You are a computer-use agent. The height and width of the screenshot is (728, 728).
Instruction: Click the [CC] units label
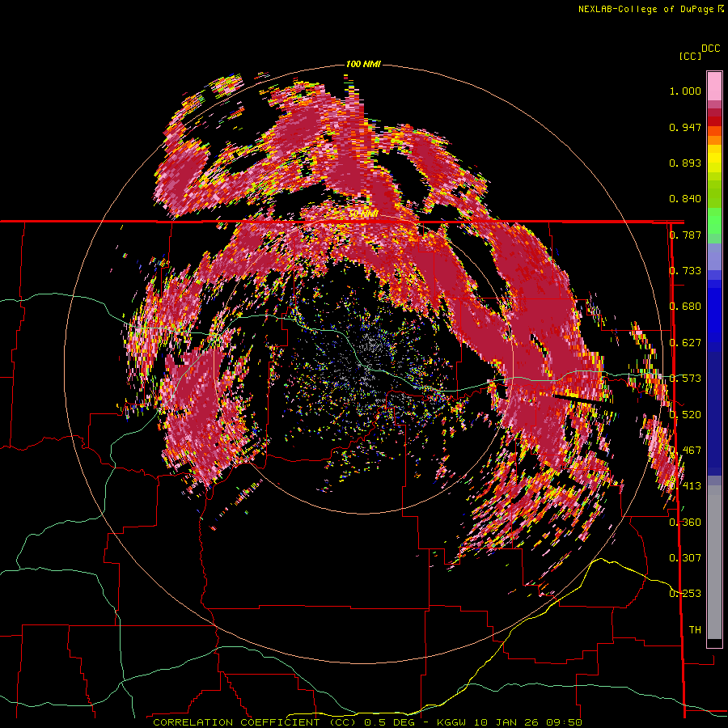pos(690,56)
